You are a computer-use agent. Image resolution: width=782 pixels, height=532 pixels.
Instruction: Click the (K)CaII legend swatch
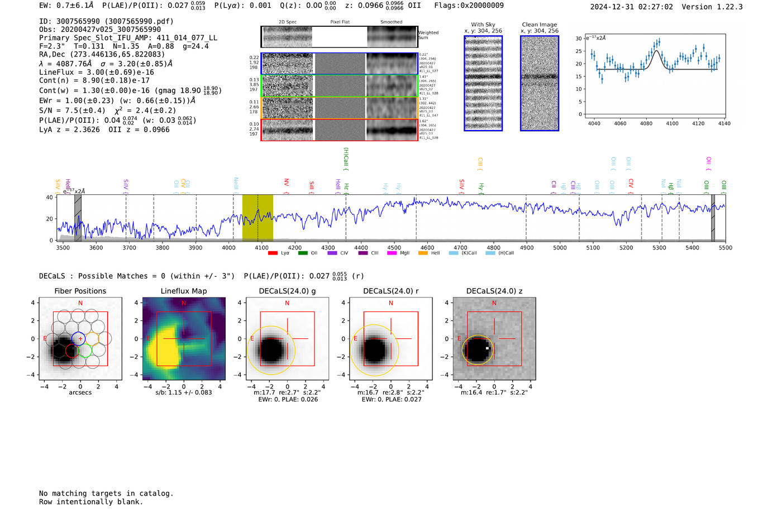coord(453,253)
